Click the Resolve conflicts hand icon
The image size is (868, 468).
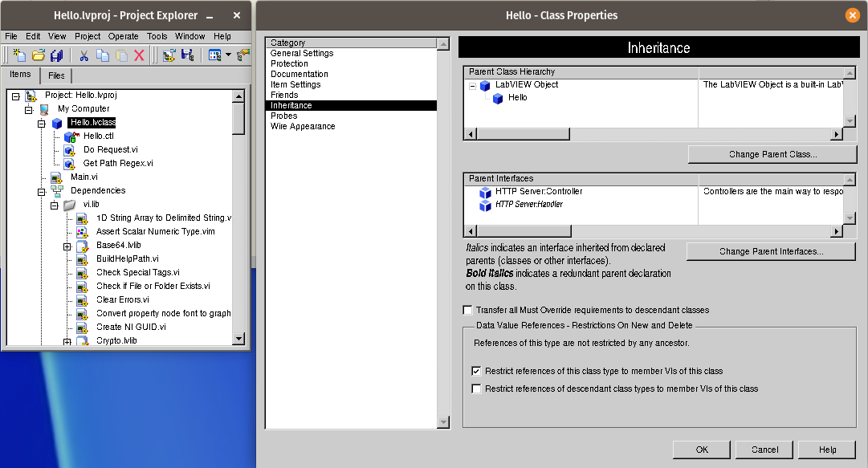(x=242, y=55)
